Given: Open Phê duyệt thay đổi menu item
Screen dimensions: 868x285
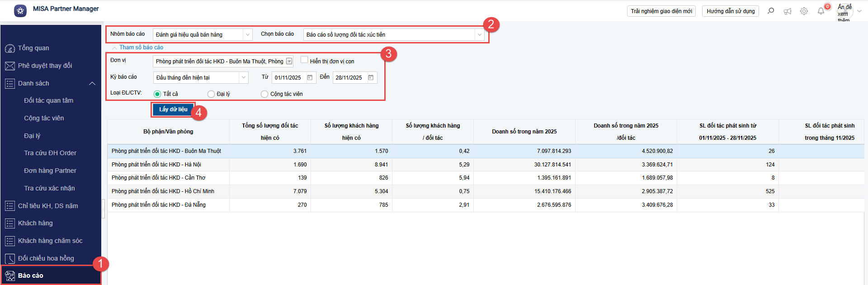Looking at the screenshot, I should pyautogui.click(x=45, y=66).
